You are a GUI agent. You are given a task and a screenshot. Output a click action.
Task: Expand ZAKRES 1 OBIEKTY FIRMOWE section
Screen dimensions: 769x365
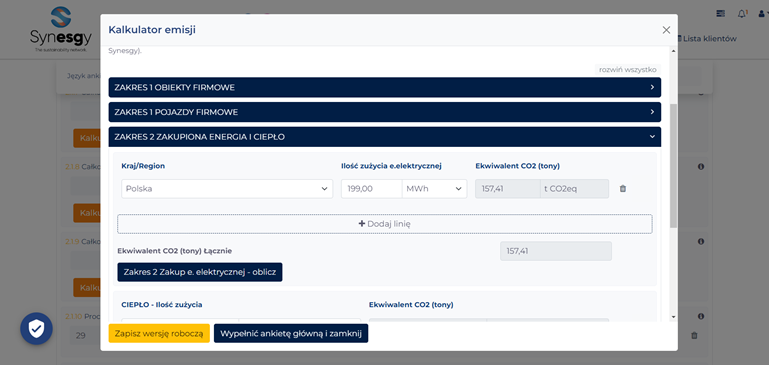[384, 87]
